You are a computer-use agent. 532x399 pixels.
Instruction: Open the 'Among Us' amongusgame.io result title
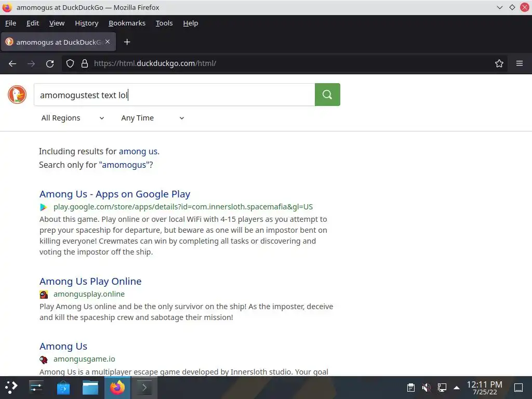[63, 347]
